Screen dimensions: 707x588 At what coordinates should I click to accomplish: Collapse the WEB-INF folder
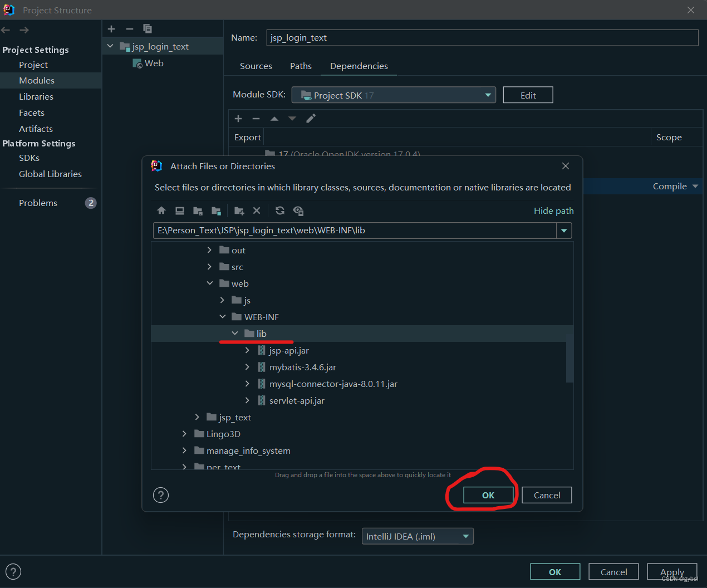click(x=223, y=317)
